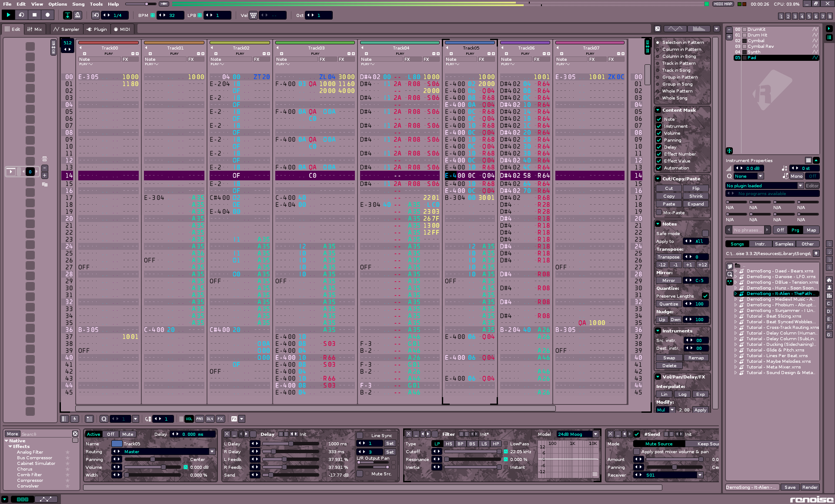The width and height of the screenshot is (835, 504).
Task: Toggle Panning checkbox in Content Mask
Action: [659, 140]
